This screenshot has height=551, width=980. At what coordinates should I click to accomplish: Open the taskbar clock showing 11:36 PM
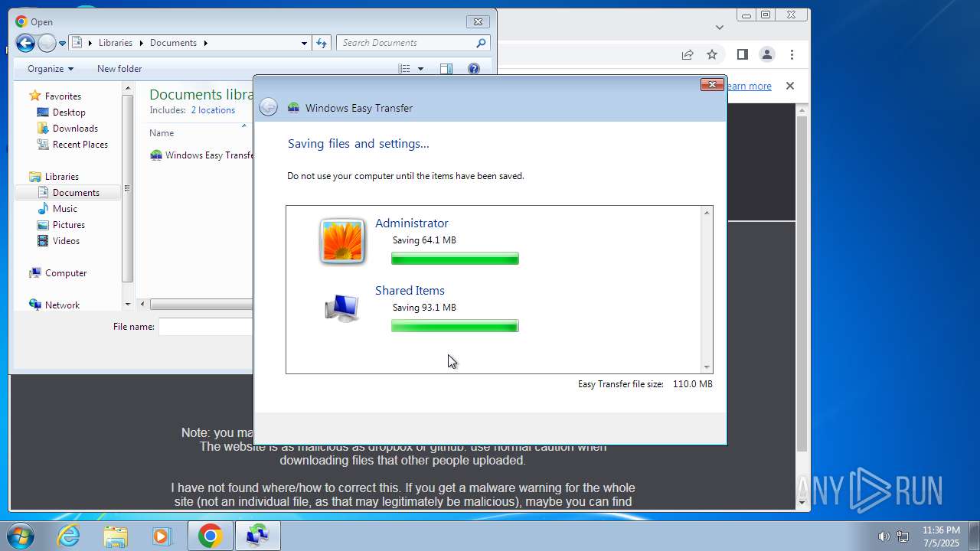coord(941,536)
